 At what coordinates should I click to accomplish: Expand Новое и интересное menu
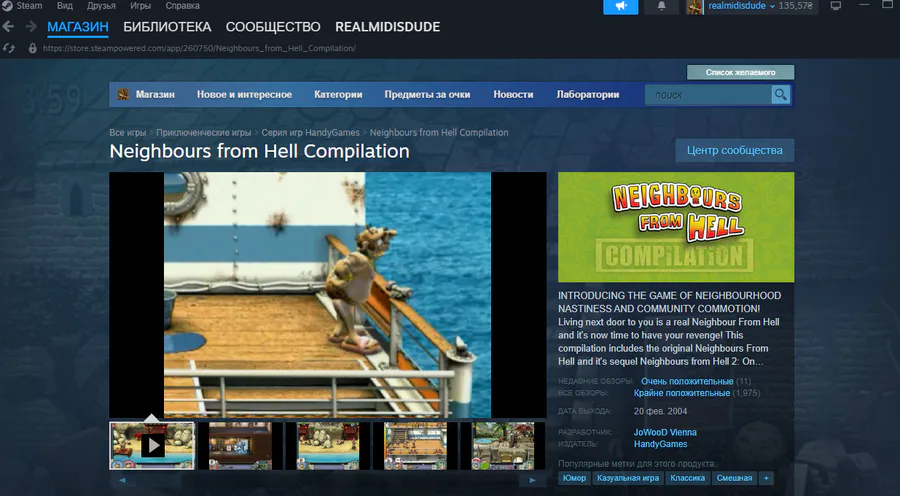point(245,95)
